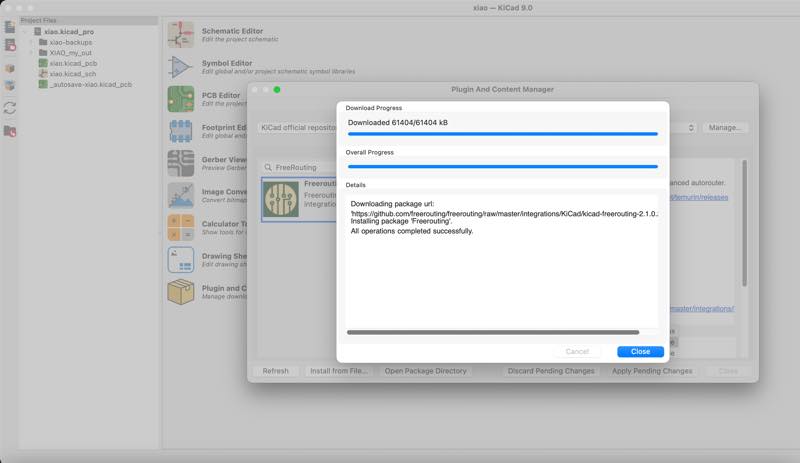Image resolution: width=800 pixels, height=463 pixels.
Task: Click the Manage... repositories button
Action: coord(725,128)
